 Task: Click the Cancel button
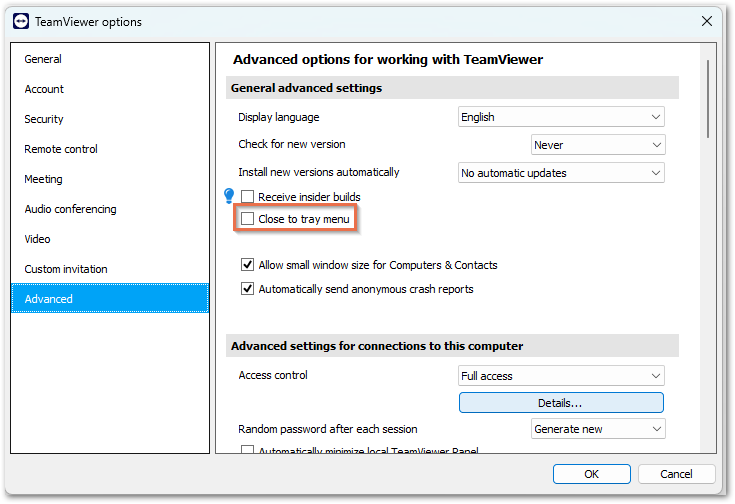tap(676, 474)
